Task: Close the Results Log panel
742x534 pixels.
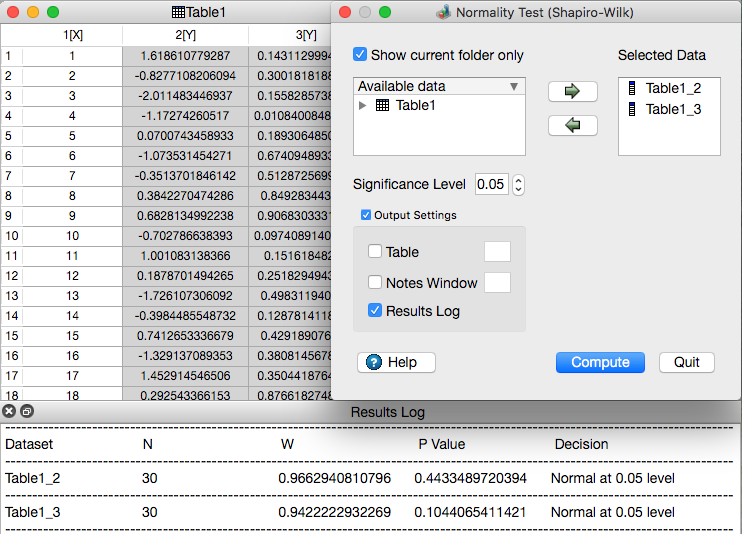Action: tap(9, 411)
